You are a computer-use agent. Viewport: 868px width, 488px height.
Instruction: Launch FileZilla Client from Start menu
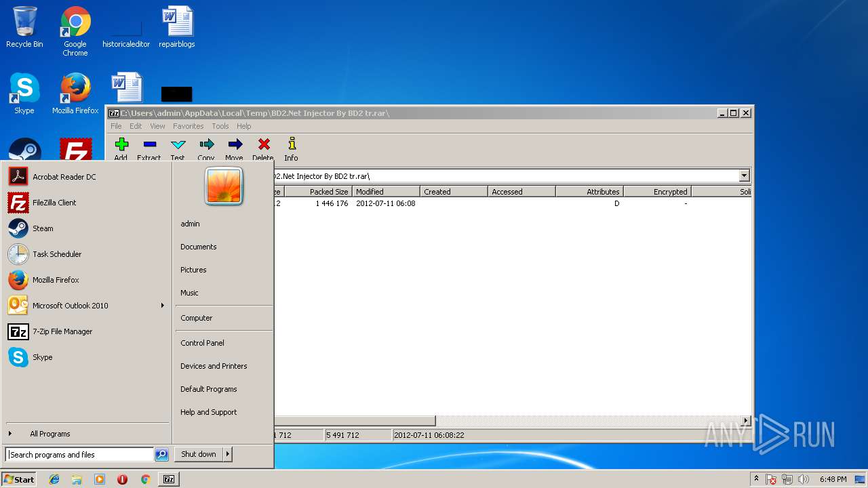(x=87, y=203)
